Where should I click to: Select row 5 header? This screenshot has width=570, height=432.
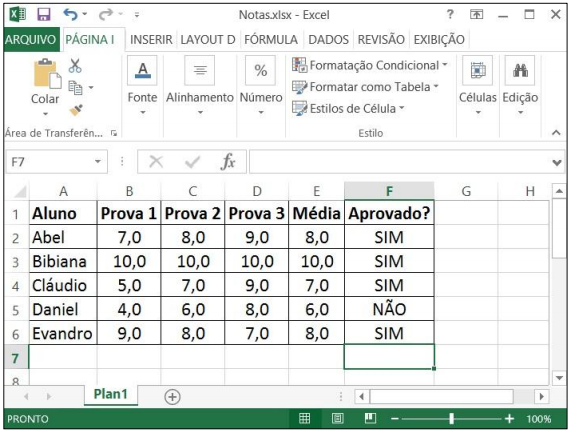(16, 310)
